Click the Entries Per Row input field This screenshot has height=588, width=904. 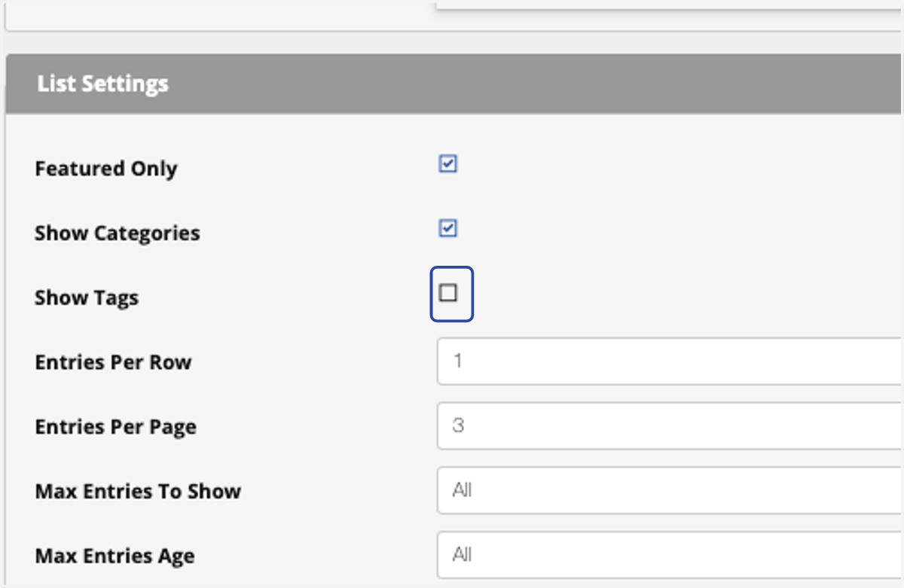(670, 361)
